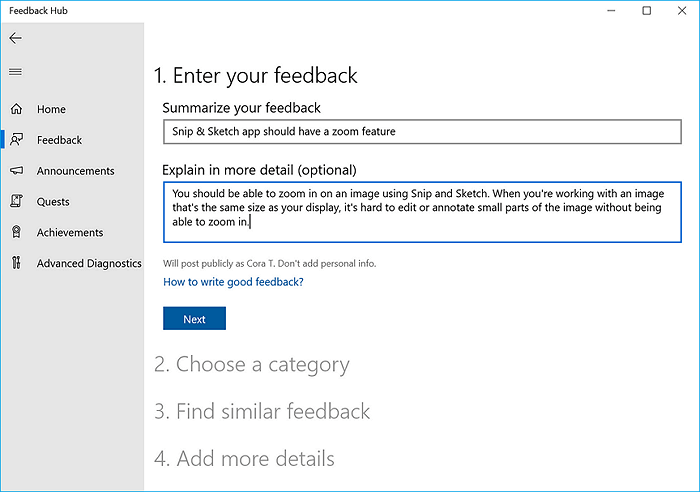Image resolution: width=700 pixels, height=492 pixels.
Task: Click the Home house icon
Action: tap(16, 109)
